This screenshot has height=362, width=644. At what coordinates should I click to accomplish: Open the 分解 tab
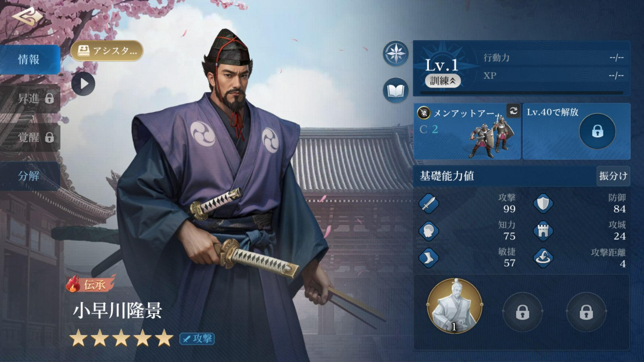point(30,176)
